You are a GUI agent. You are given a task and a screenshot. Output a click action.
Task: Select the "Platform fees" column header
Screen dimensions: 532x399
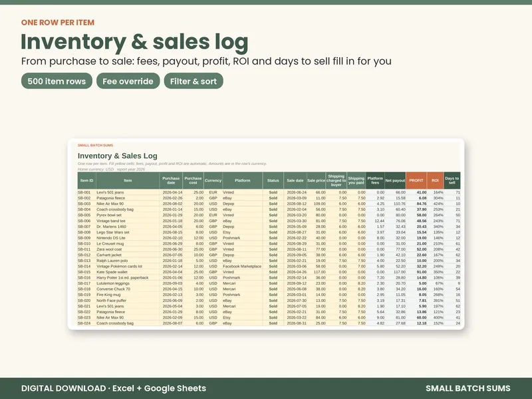[x=375, y=180]
